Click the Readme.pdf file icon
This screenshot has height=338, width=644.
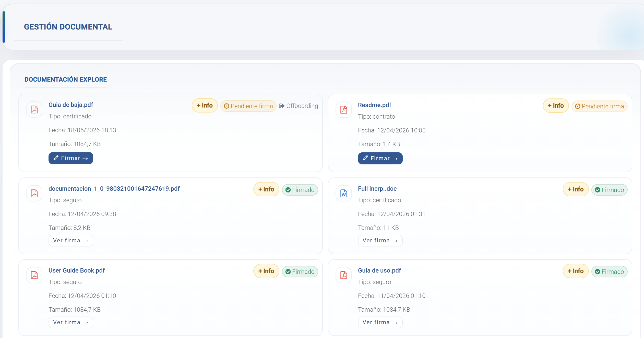(x=344, y=110)
